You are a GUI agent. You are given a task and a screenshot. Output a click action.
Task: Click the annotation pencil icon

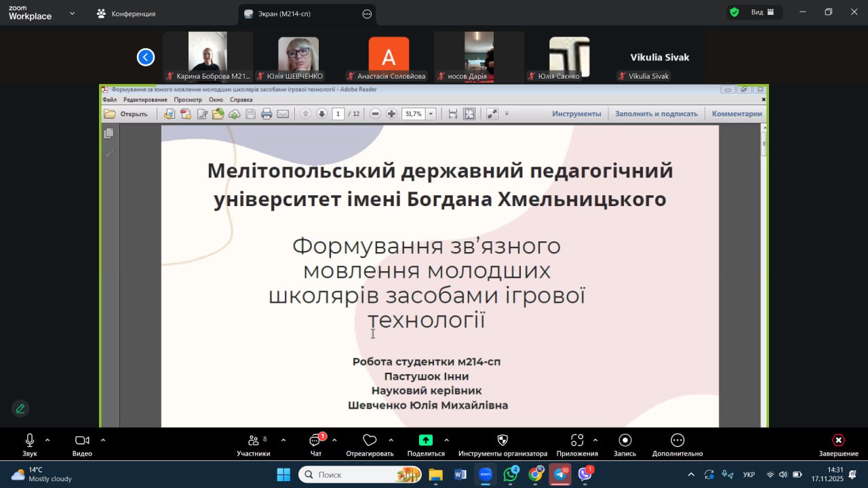pos(20,409)
